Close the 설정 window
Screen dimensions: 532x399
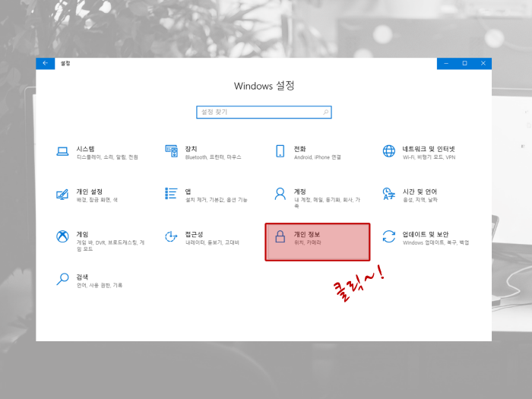tap(483, 63)
